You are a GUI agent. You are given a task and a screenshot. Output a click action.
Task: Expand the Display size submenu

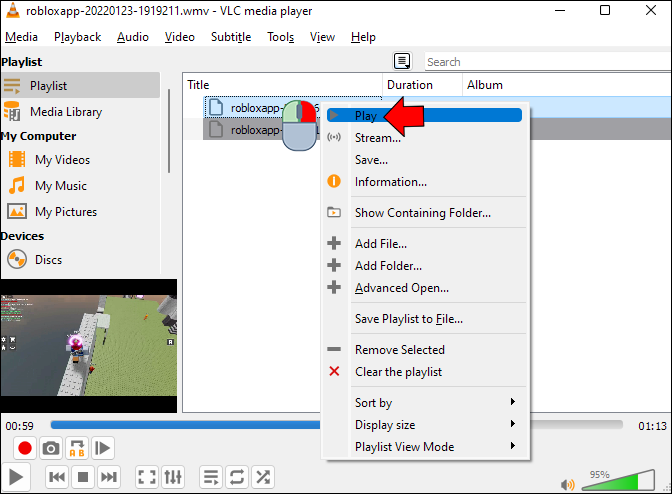tap(424, 425)
